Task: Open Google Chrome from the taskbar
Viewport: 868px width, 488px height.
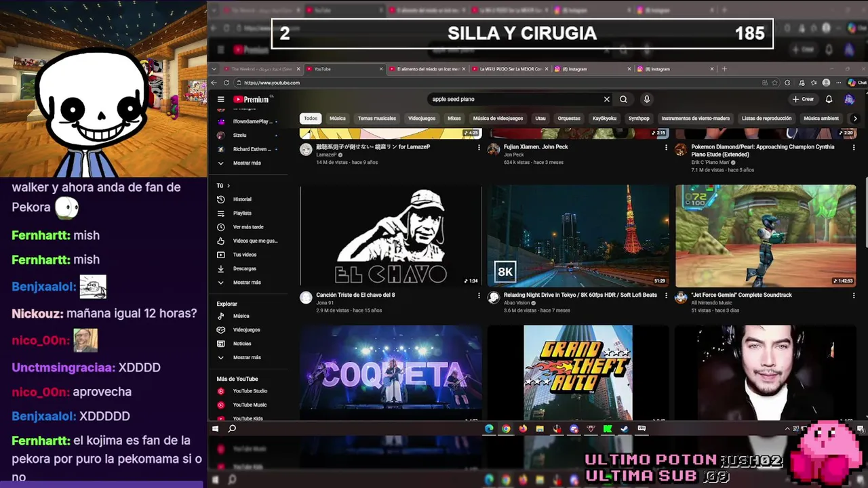Action: (x=506, y=428)
